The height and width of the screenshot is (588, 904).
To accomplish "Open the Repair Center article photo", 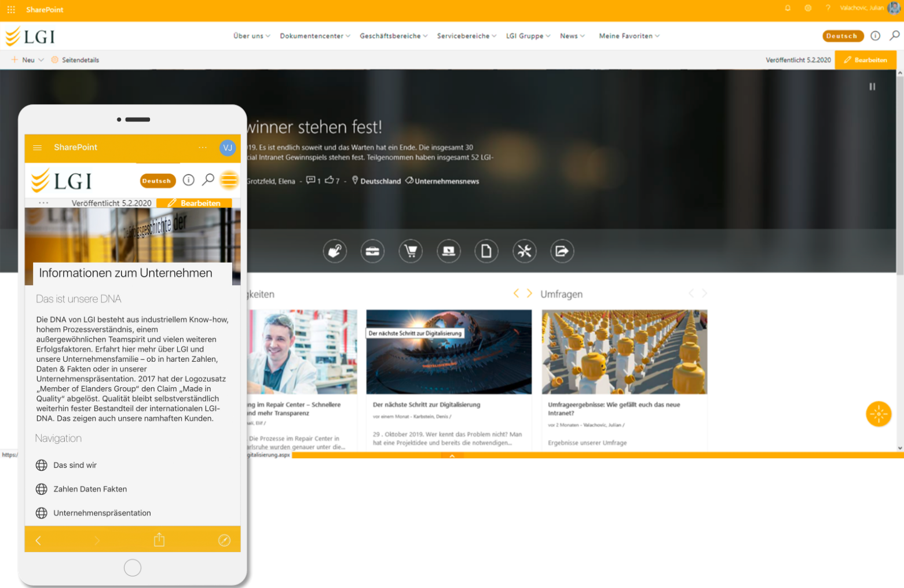I will pyautogui.click(x=302, y=352).
